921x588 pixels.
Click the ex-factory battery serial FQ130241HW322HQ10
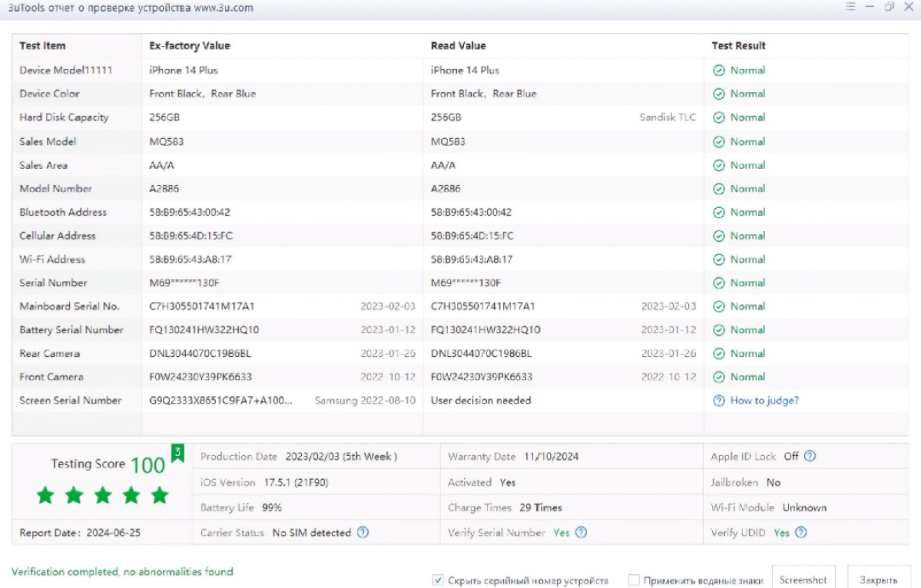pyautogui.click(x=204, y=330)
